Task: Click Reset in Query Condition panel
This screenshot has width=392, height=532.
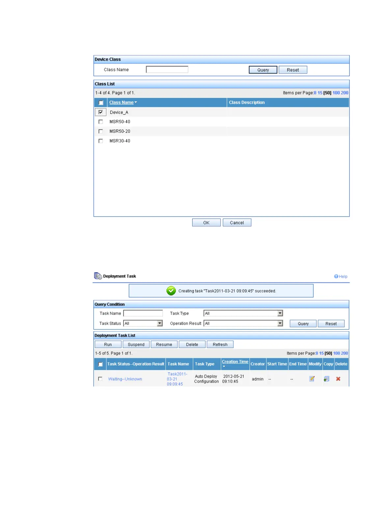Action: click(x=331, y=324)
